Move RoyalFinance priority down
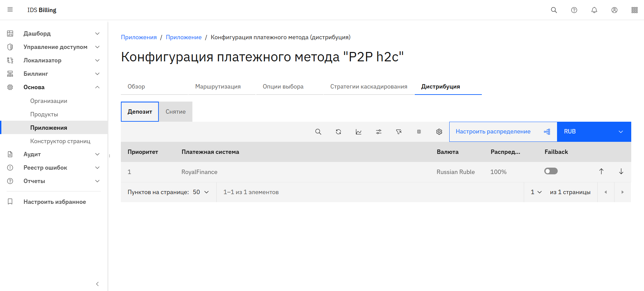 click(621, 172)
